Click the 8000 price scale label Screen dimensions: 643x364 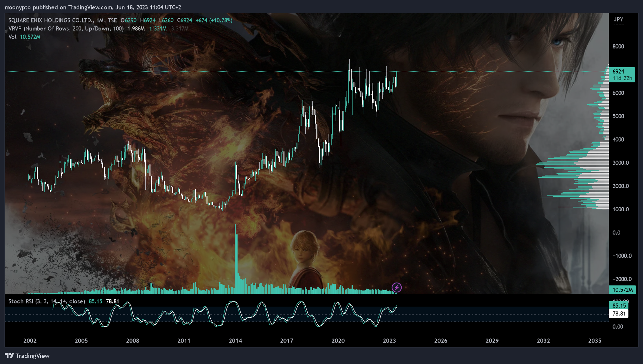(x=618, y=46)
